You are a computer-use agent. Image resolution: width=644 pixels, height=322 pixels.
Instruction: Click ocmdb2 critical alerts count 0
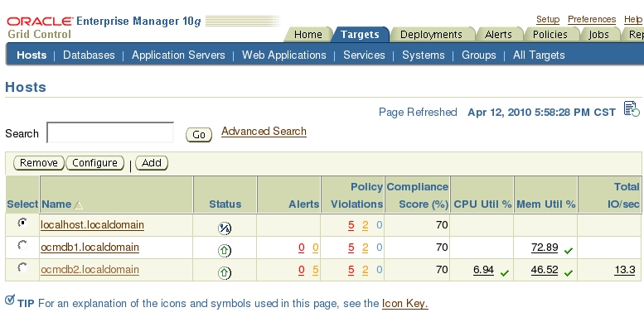click(x=302, y=270)
